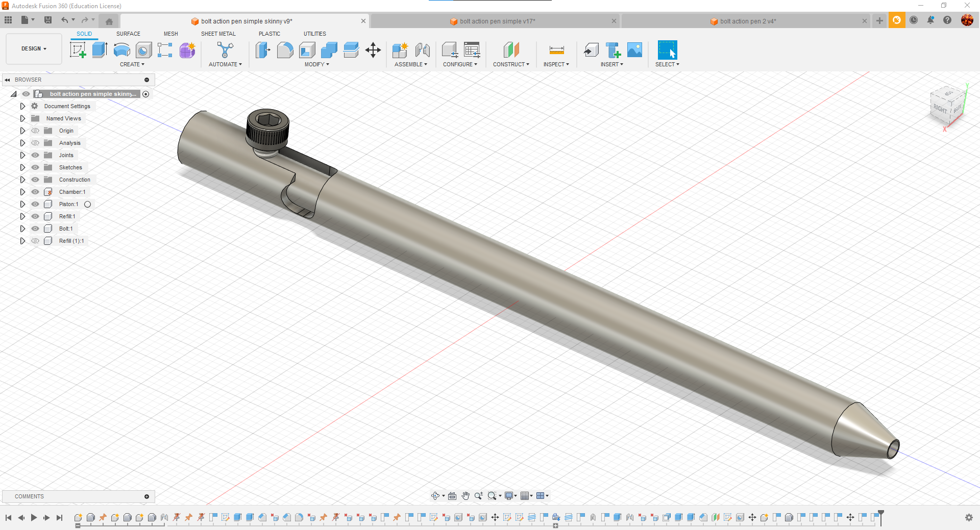
Task: Switch to the SHEET METAL tab
Action: point(218,34)
